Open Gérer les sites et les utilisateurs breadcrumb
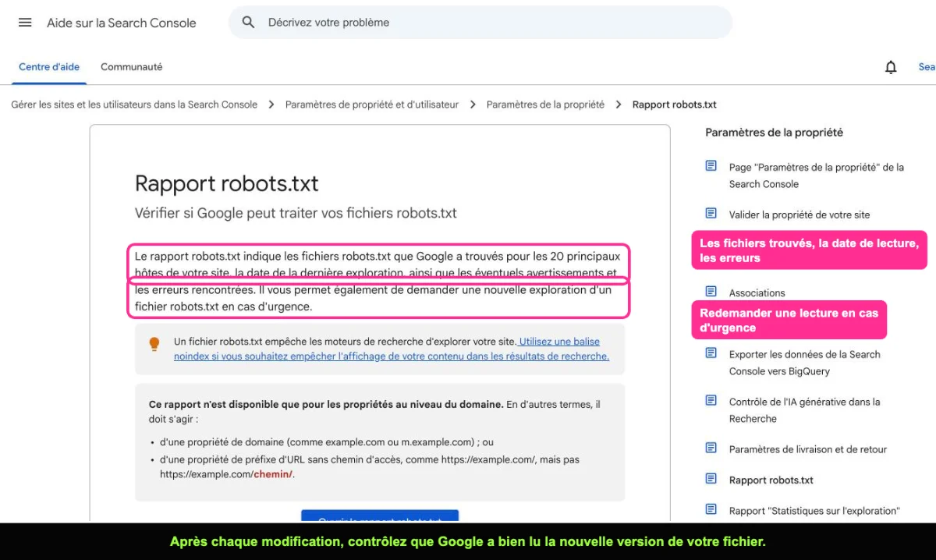The image size is (936, 560). (x=134, y=105)
